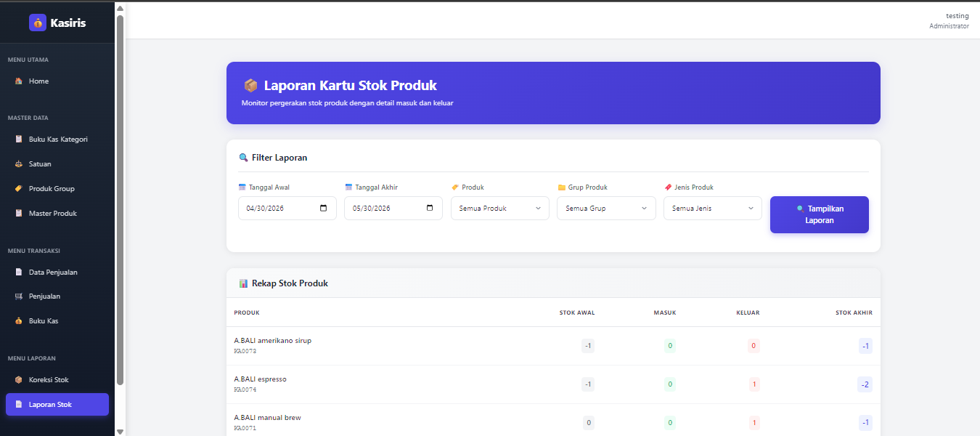Screen dimensions: 980x436
Task: Open Buku Kas Kategori menu item
Action: (x=57, y=140)
